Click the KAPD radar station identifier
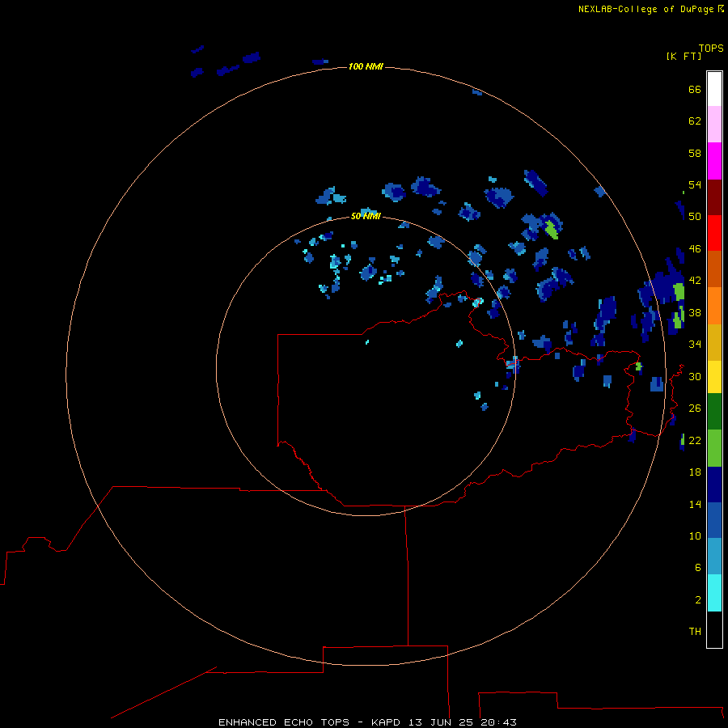The width and height of the screenshot is (728, 728). tap(385, 722)
